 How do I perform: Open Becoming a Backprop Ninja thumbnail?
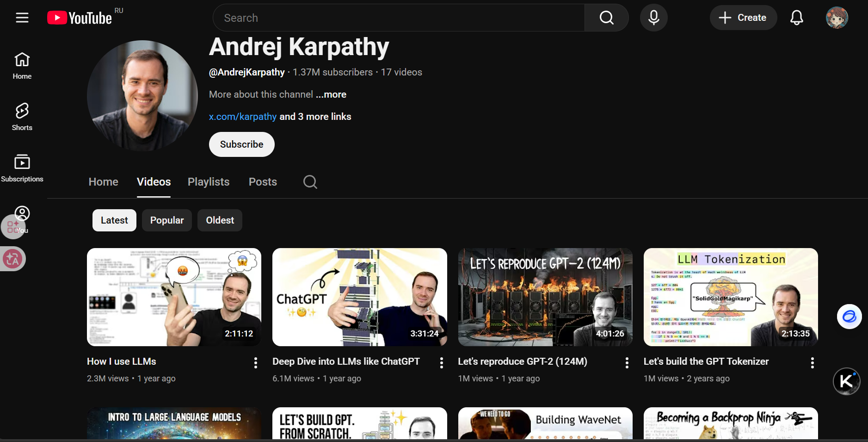click(x=731, y=423)
